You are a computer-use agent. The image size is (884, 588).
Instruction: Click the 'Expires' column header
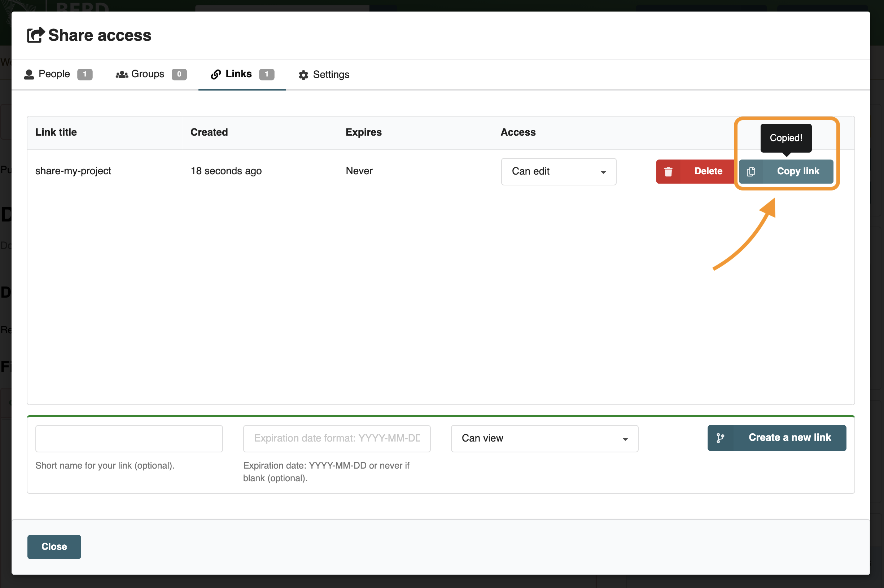[x=363, y=132]
